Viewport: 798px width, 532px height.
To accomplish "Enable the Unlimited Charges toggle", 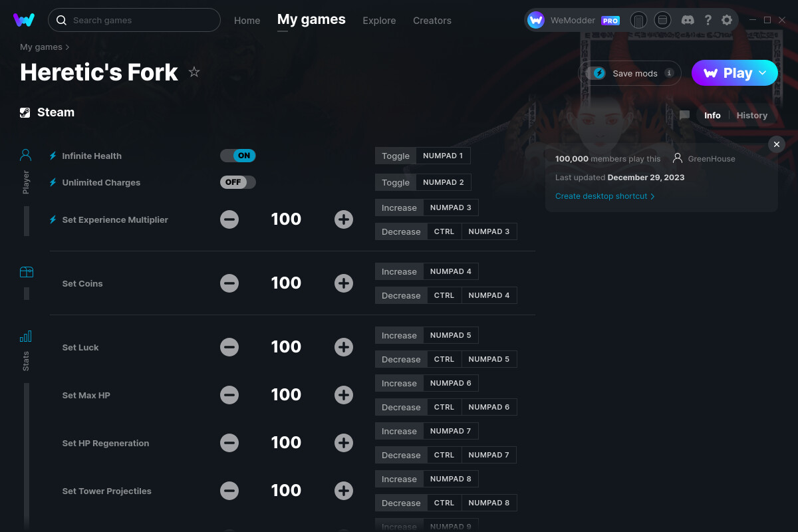I will (237, 182).
